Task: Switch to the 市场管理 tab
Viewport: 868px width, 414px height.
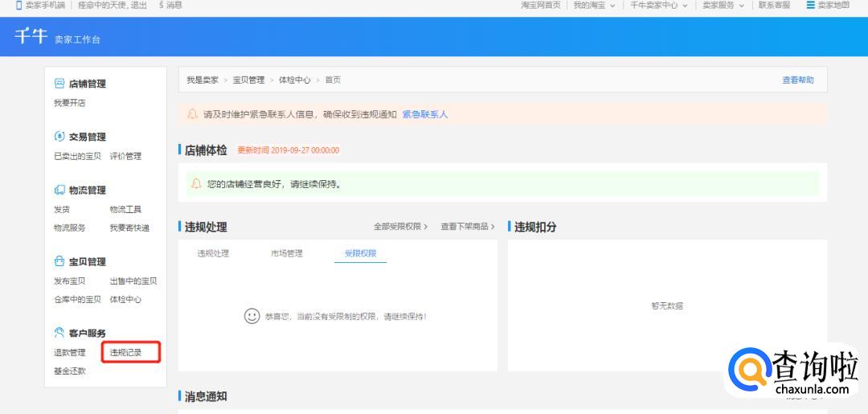Action: click(x=287, y=253)
